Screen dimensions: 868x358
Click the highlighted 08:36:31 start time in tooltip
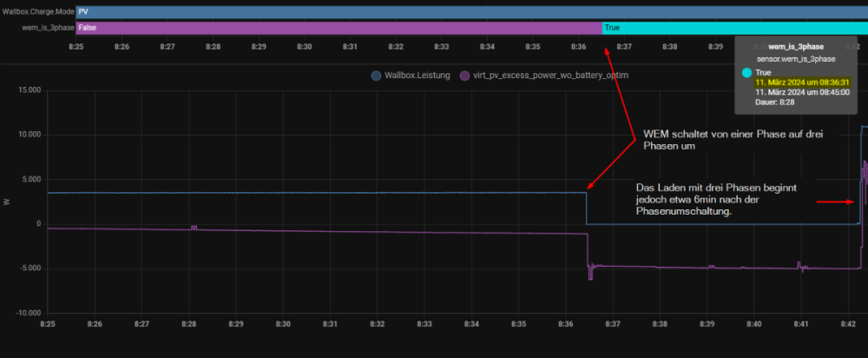802,82
